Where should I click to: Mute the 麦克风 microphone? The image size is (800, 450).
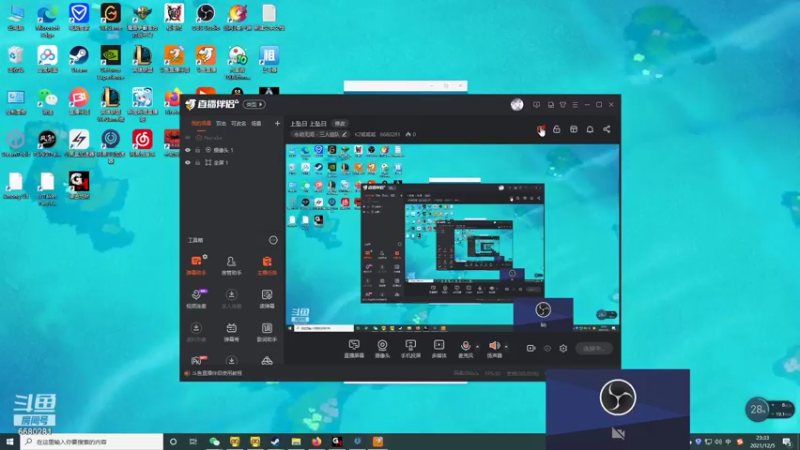tap(465, 349)
